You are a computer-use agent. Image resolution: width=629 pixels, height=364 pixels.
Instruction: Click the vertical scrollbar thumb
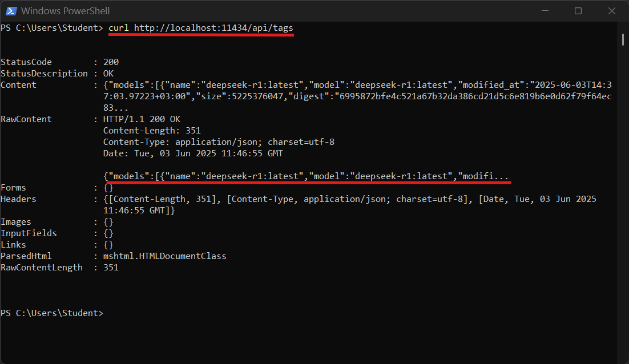623,40
